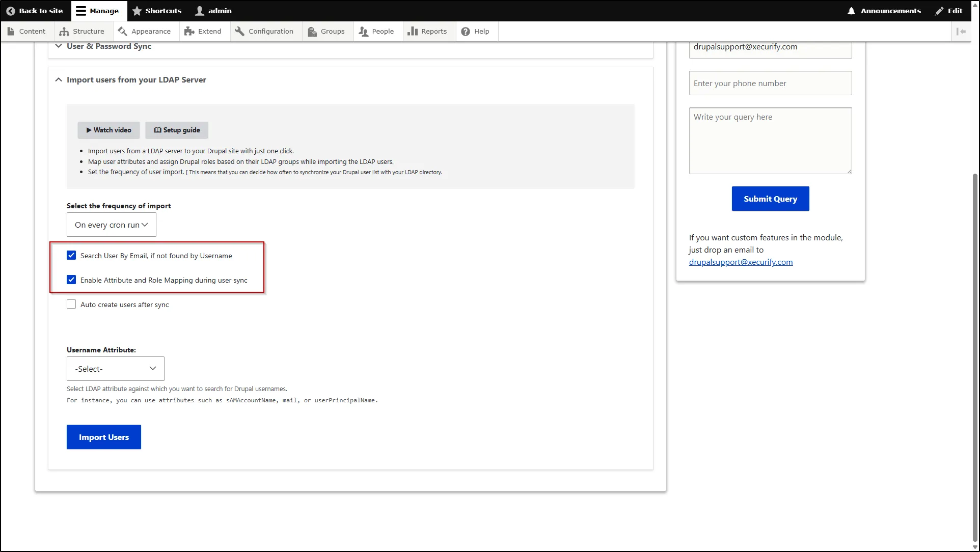Switch to the Shortcuts menu
Screen dimensions: 980x552
[157, 10]
